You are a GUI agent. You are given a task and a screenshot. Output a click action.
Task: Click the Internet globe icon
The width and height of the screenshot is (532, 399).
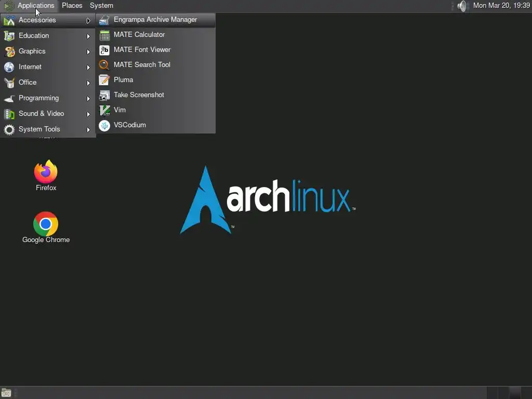pyautogui.click(x=9, y=67)
